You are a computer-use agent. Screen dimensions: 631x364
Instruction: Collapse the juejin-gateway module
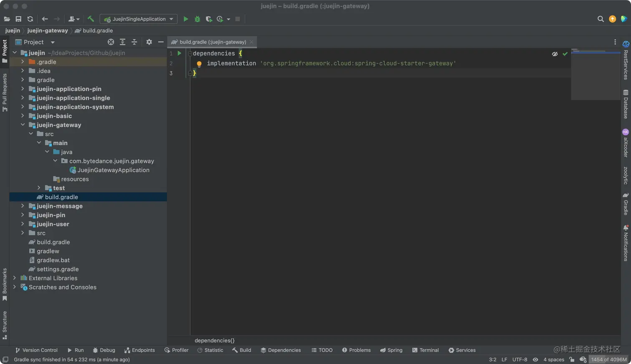23,125
